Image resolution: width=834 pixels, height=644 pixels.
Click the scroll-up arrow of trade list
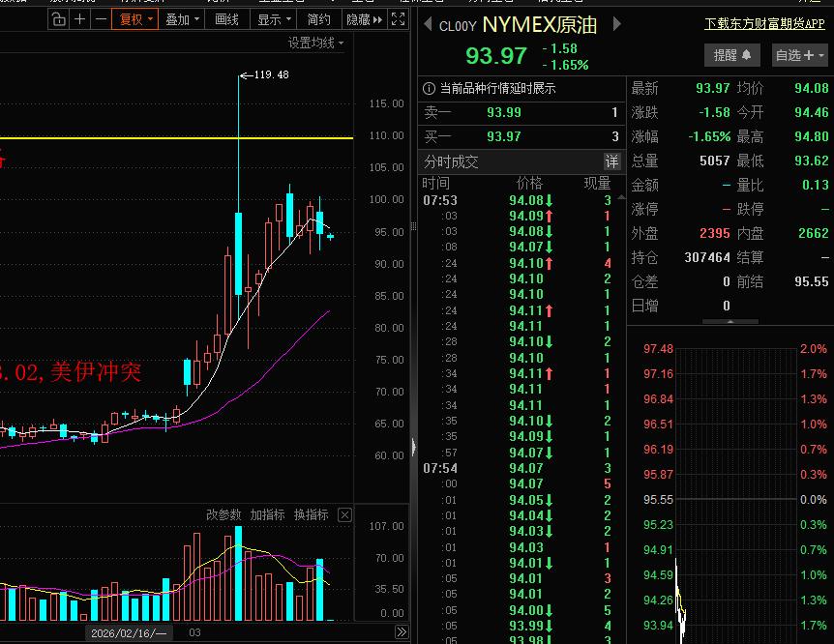(621, 197)
